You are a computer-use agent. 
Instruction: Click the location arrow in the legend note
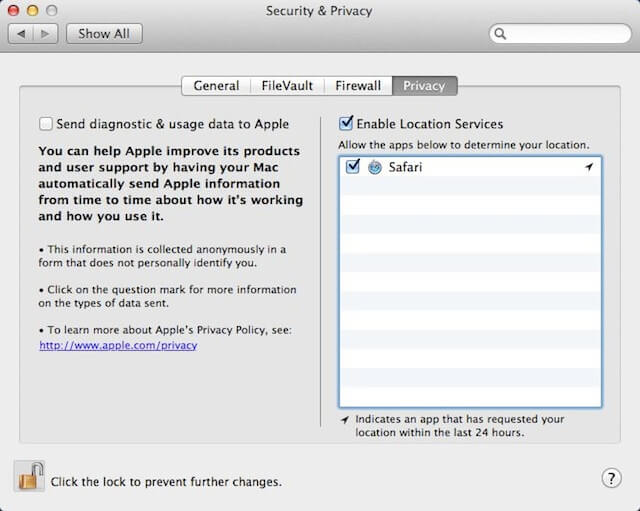[345, 419]
